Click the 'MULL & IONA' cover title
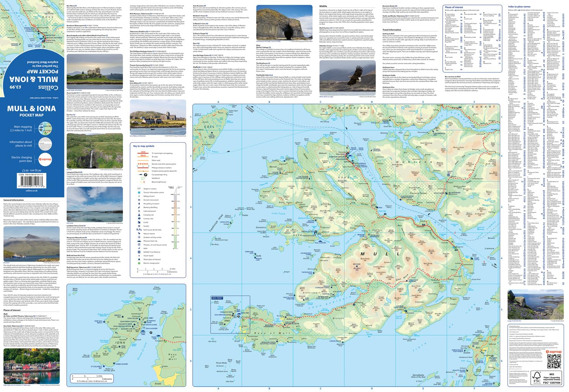Viewport: 569px width, 392px height. 31,109
